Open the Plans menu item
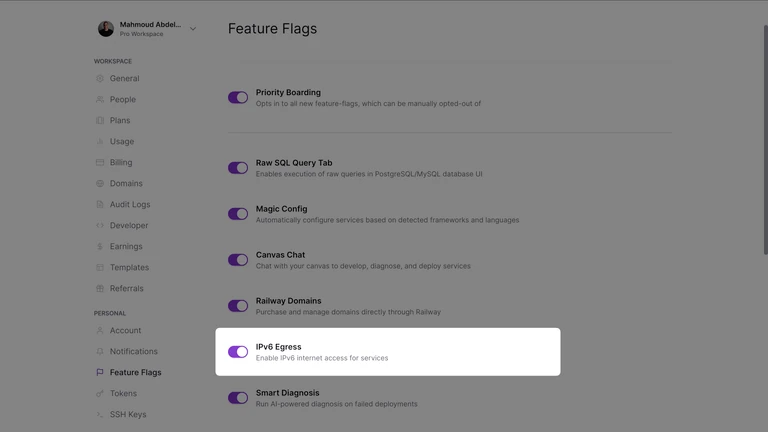The image size is (768, 432). click(120, 120)
